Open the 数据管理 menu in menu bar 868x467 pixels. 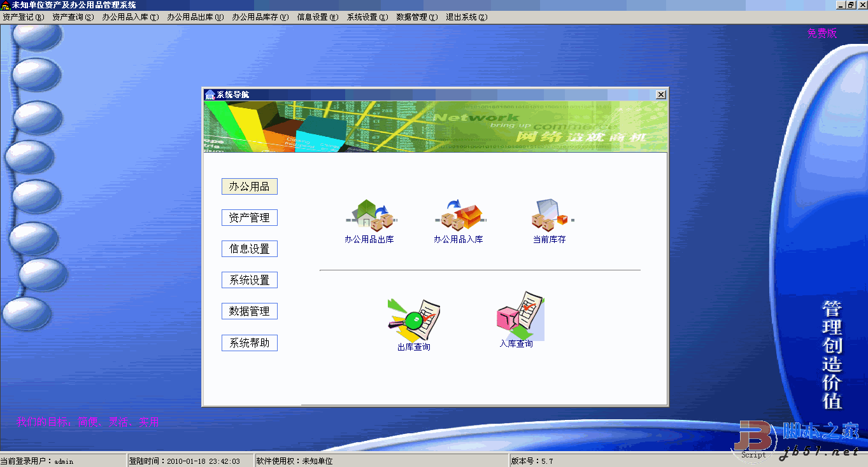pos(417,17)
